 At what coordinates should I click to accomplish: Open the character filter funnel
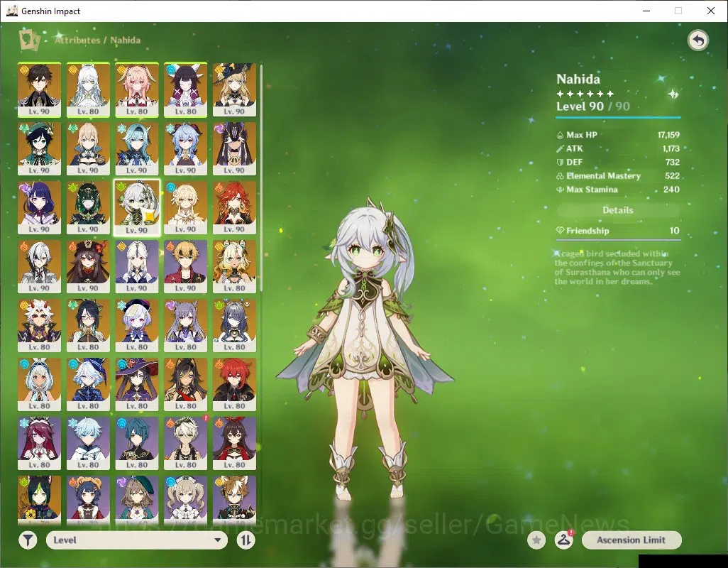click(28, 540)
